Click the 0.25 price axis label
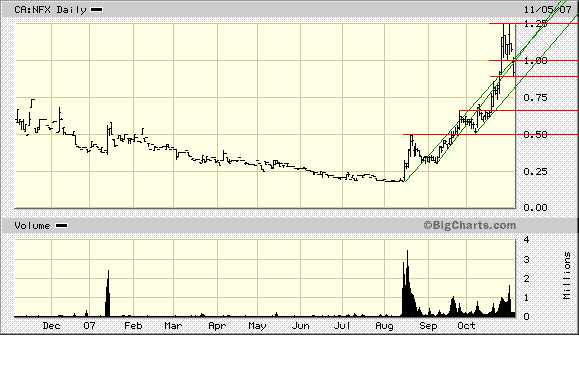Image resolution: width=579 pixels, height=384 pixels. pos(535,171)
